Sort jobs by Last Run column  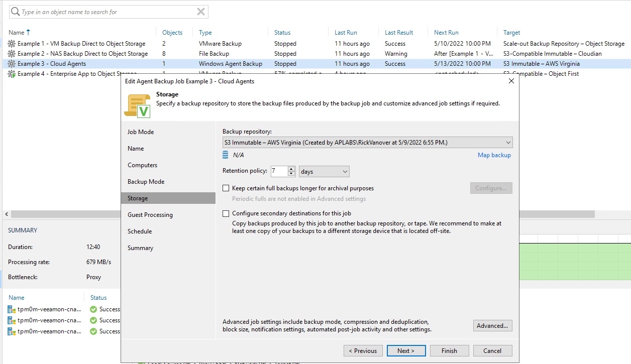click(x=346, y=33)
